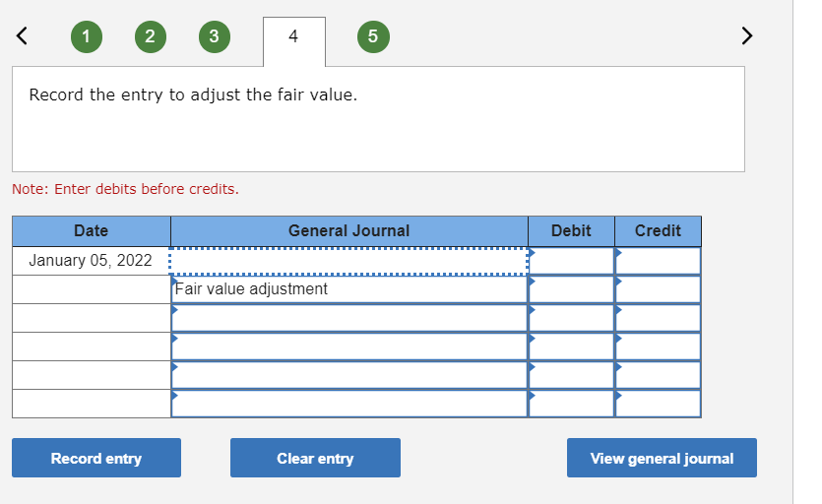The image size is (822, 504).
Task: Select the fifth General Journal account row
Action: point(349,375)
